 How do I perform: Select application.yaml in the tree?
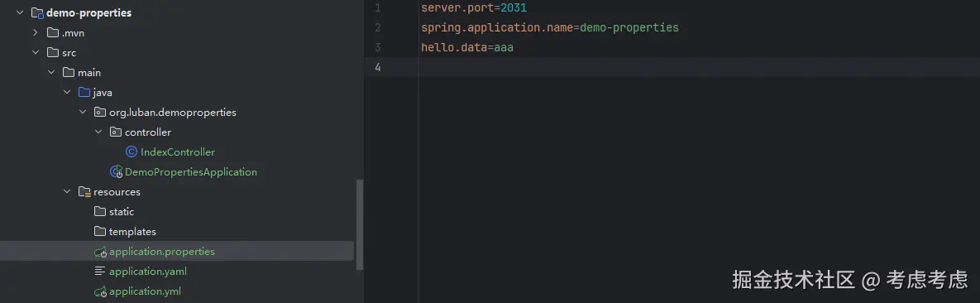148,271
